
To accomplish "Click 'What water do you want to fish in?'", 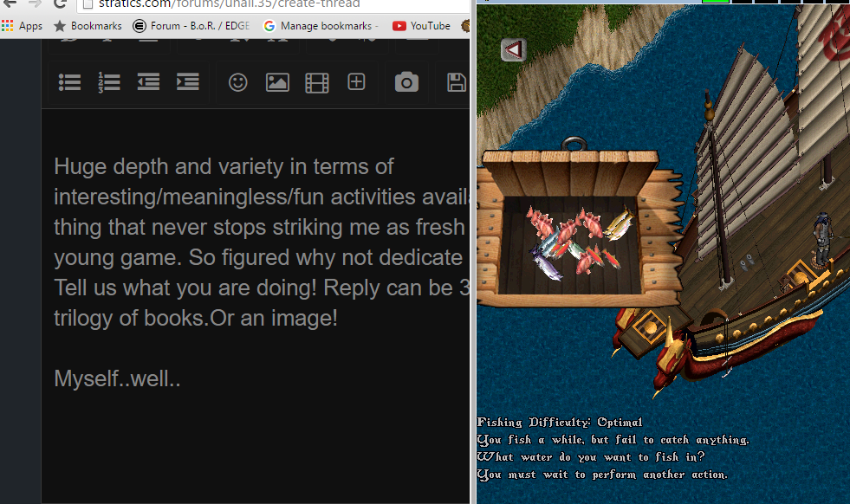I will (591, 457).
